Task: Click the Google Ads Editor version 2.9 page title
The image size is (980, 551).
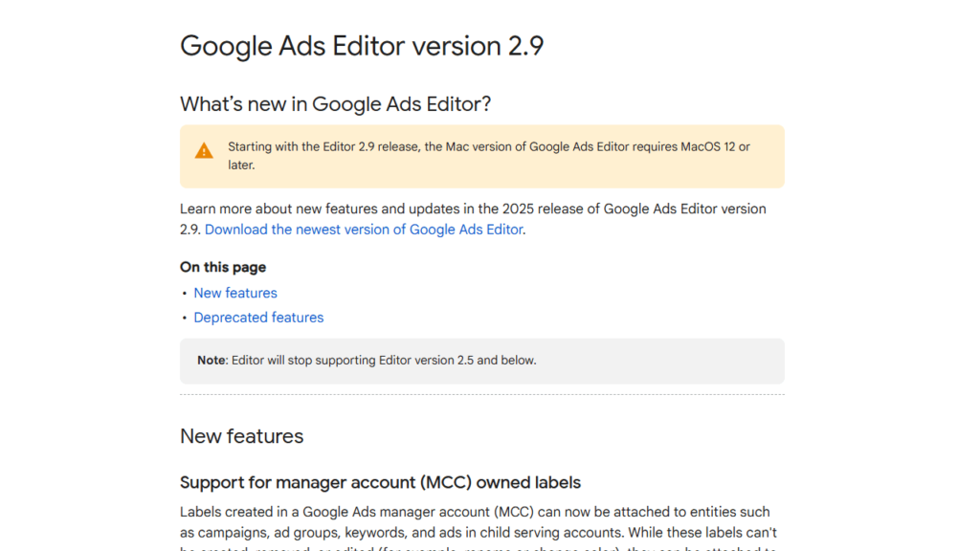Action: (x=361, y=46)
